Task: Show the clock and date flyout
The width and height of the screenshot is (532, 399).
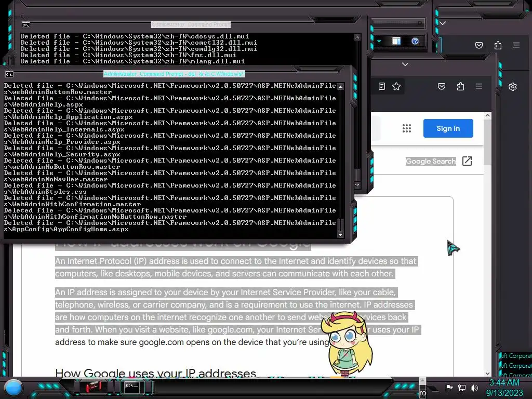Action: [504, 388]
